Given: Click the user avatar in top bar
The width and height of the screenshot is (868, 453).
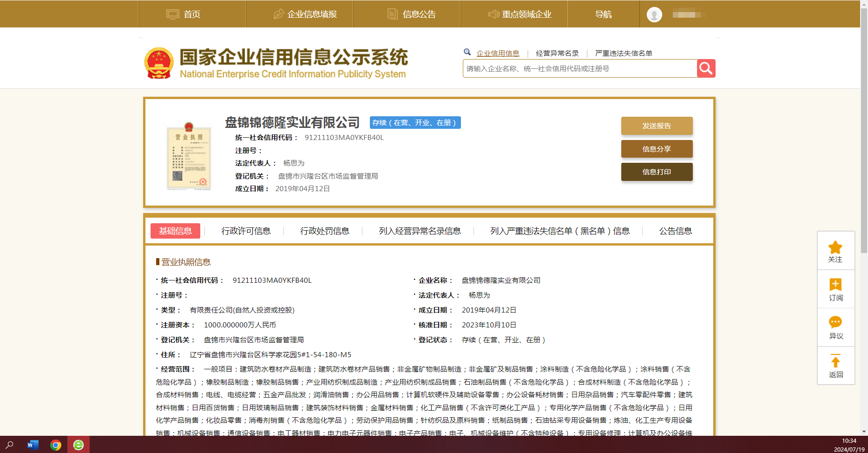Looking at the screenshot, I should (x=654, y=14).
